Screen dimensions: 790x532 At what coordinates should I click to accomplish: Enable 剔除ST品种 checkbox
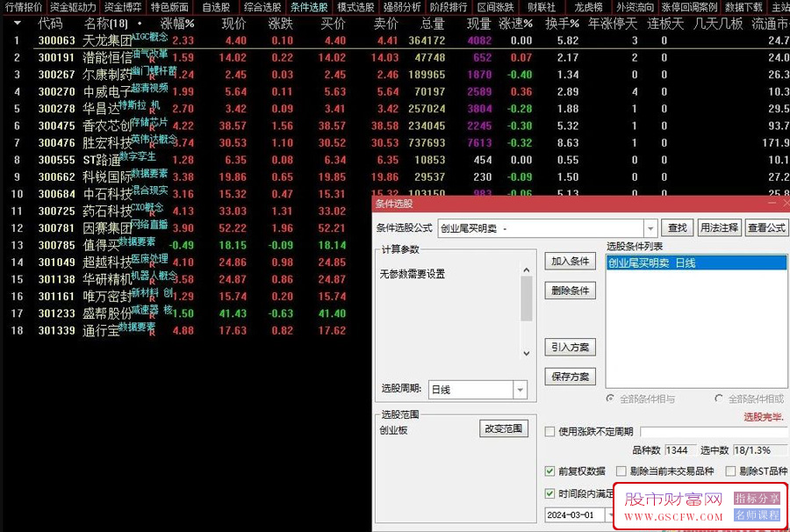pyautogui.click(x=730, y=471)
